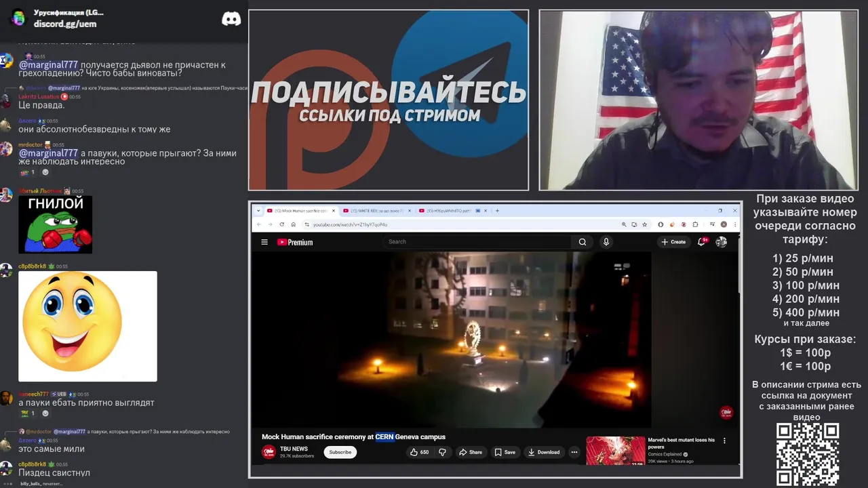The height and width of the screenshot is (488, 868).
Task: Open more actions ellipsis under video
Action: pyautogui.click(x=574, y=452)
